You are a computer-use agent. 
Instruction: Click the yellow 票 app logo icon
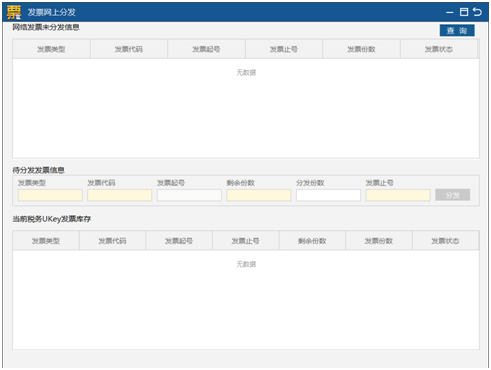[14, 12]
